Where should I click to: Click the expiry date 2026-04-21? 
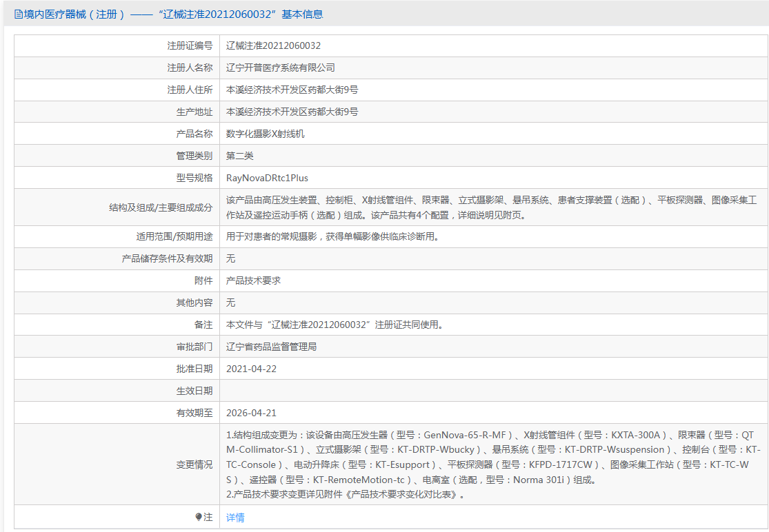tap(251, 413)
